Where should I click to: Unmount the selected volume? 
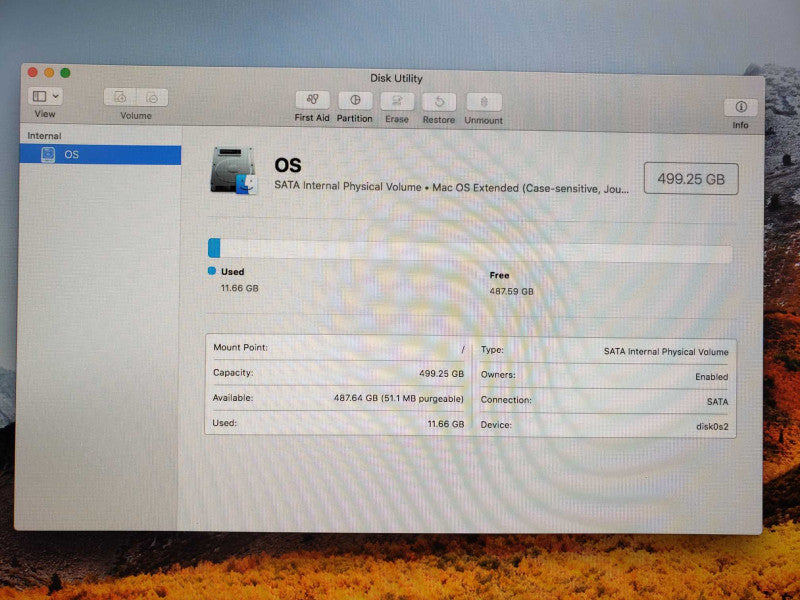pos(484,103)
